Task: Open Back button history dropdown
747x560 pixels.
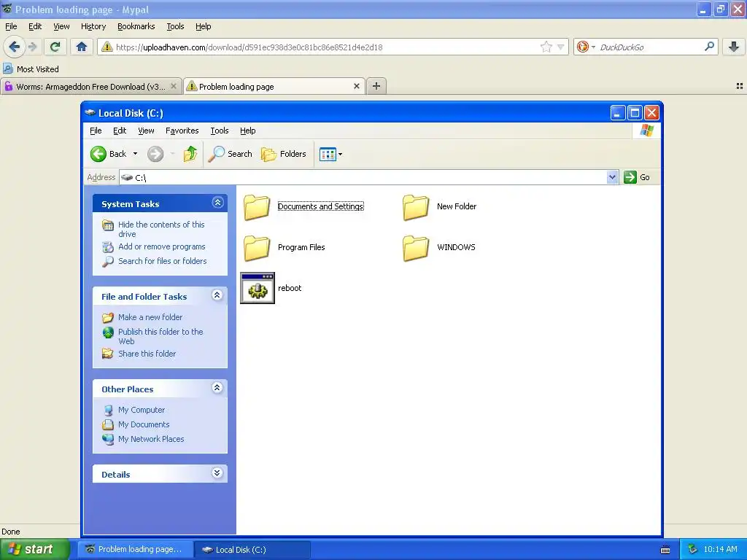Action: pyautogui.click(x=135, y=154)
